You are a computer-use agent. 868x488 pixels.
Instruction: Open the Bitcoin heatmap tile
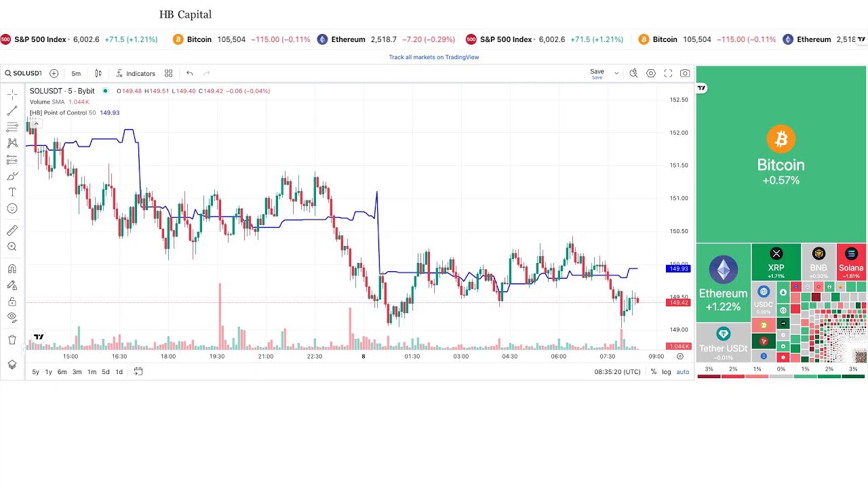coord(781,155)
